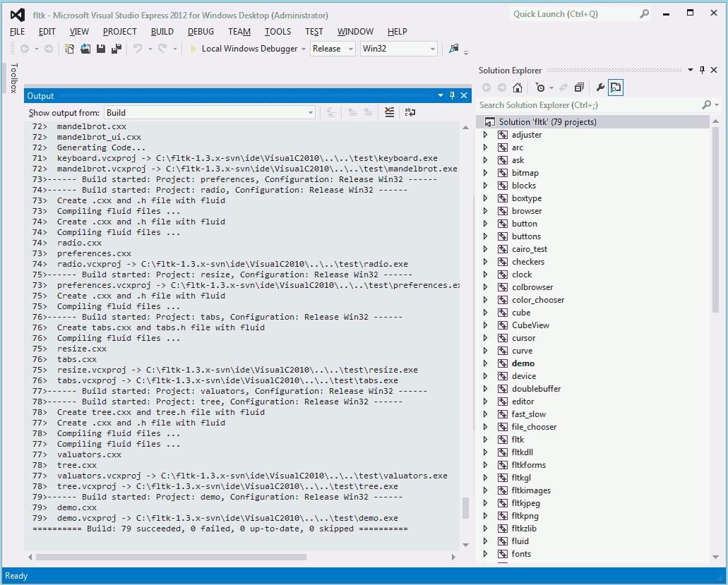Expand the cairo_test project node

pos(486,249)
